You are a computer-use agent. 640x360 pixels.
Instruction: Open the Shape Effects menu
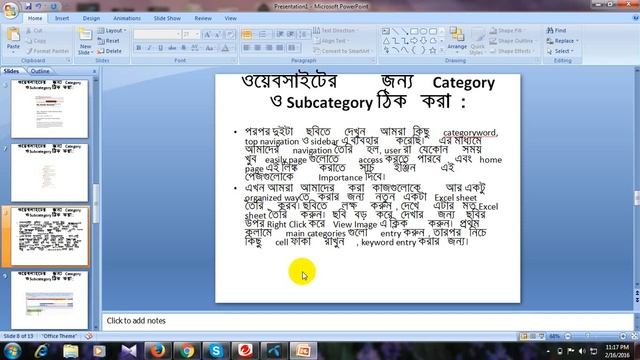tap(512, 51)
